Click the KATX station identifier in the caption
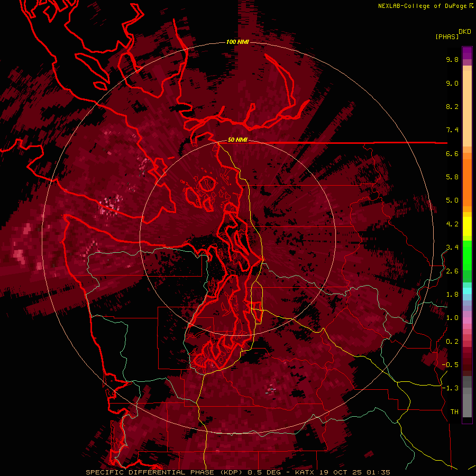 click(305, 472)
